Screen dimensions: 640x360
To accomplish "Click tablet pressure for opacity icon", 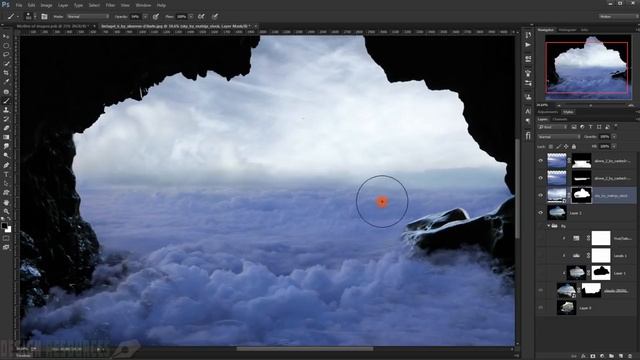I will (156, 16).
